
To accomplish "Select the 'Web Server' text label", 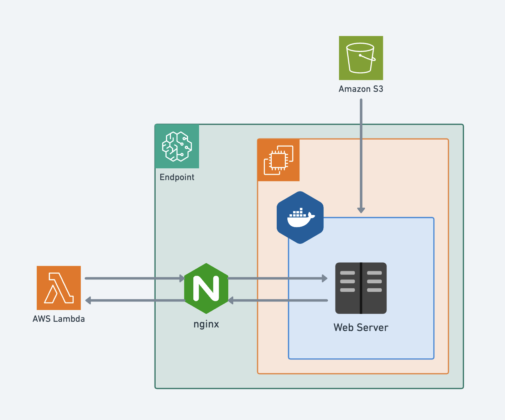I will click(361, 327).
